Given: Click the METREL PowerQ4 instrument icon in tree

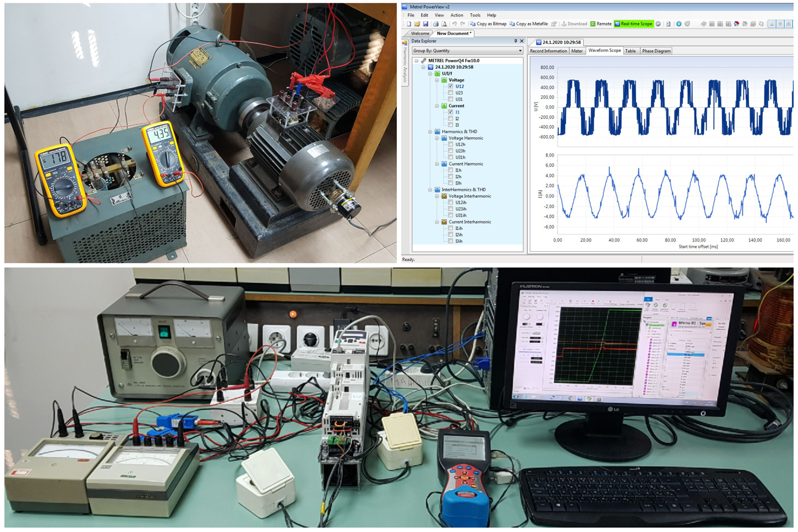Looking at the screenshot, I should pos(423,61).
